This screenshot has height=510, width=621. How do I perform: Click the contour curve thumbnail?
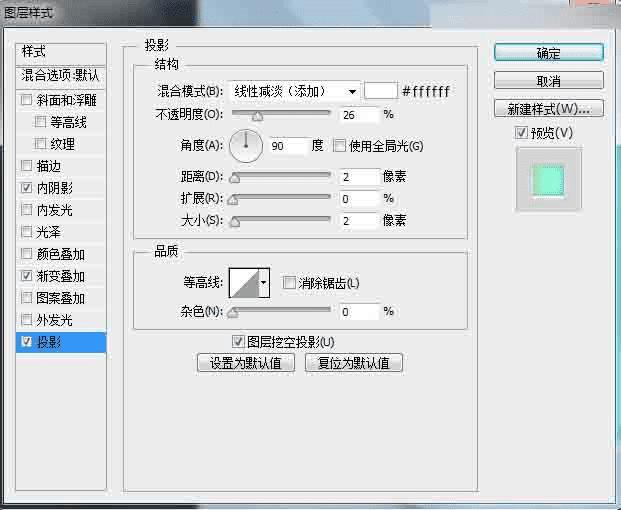pos(244,283)
